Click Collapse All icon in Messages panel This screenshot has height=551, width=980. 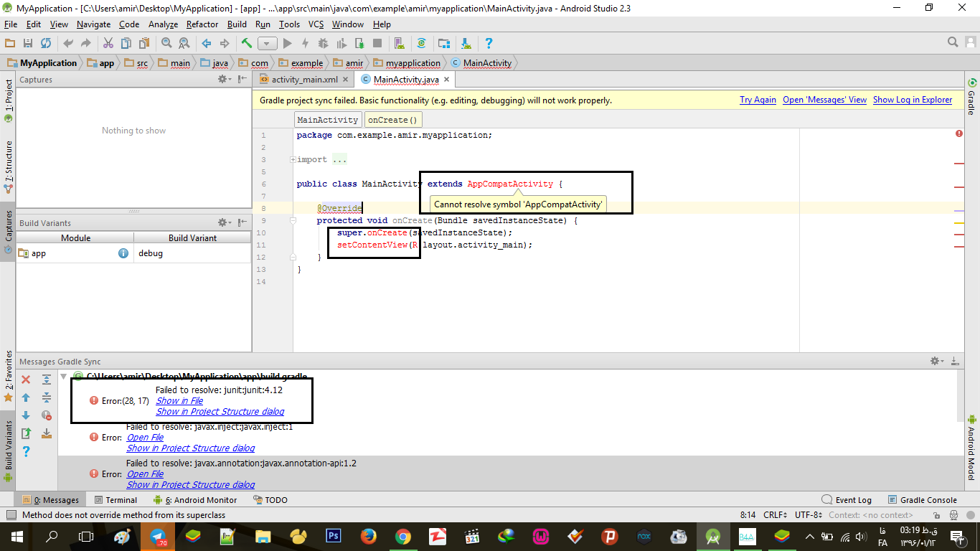(x=47, y=397)
